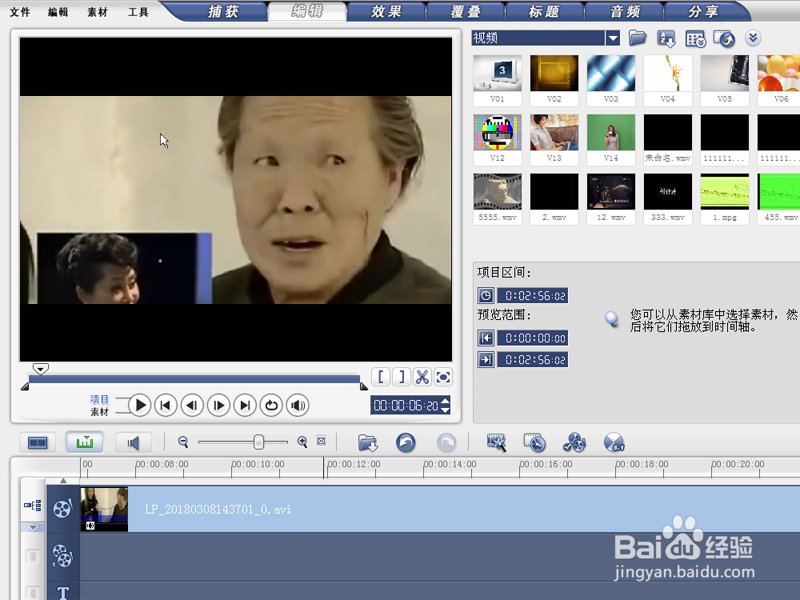Viewport: 800px width, 600px height.
Task: Switch to the 效果 step tab
Action: pos(386,11)
